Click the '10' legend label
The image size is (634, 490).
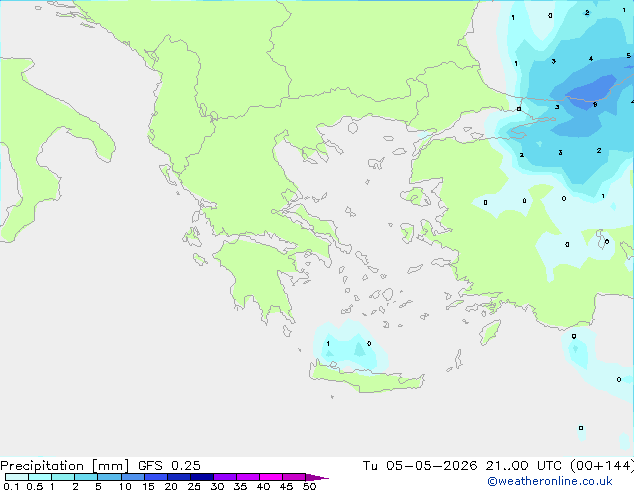tap(125, 486)
